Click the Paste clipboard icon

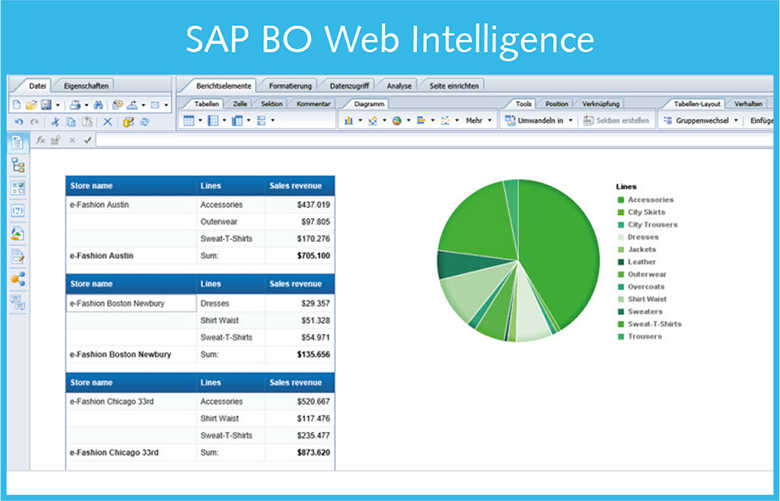point(87,122)
